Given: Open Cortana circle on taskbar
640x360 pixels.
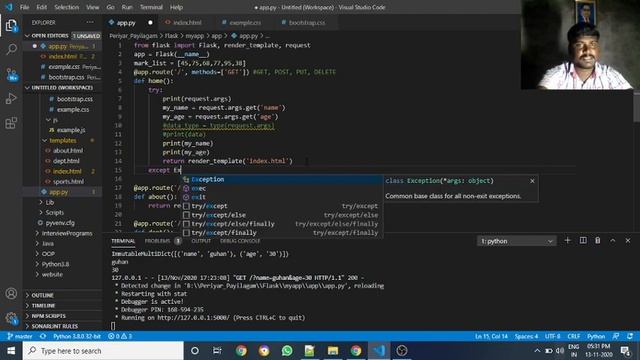Looking at the screenshot, I should click(x=195, y=351).
